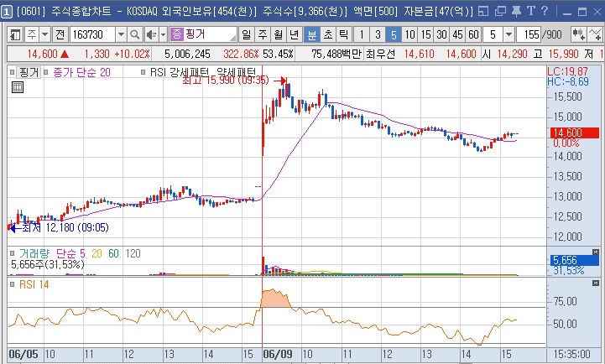Click the single-window layout icon in title bar
The image size is (605, 364).
[x=483, y=11]
